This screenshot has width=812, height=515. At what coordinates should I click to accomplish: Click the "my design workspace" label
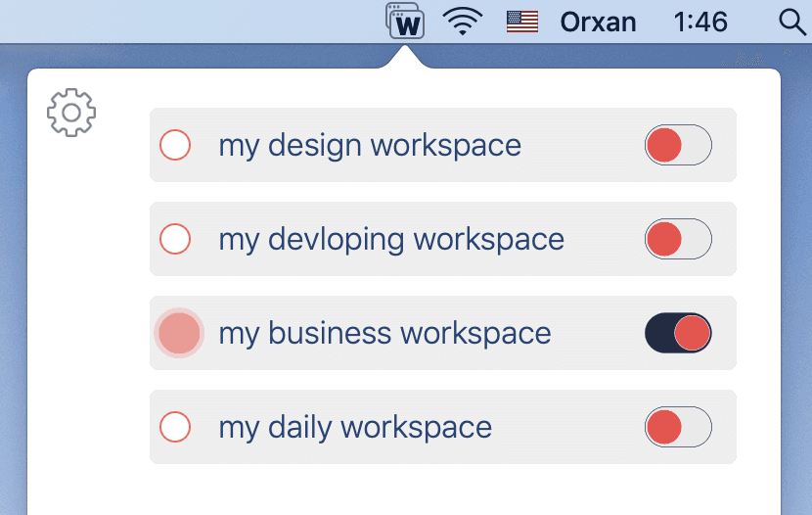pyautogui.click(x=370, y=146)
